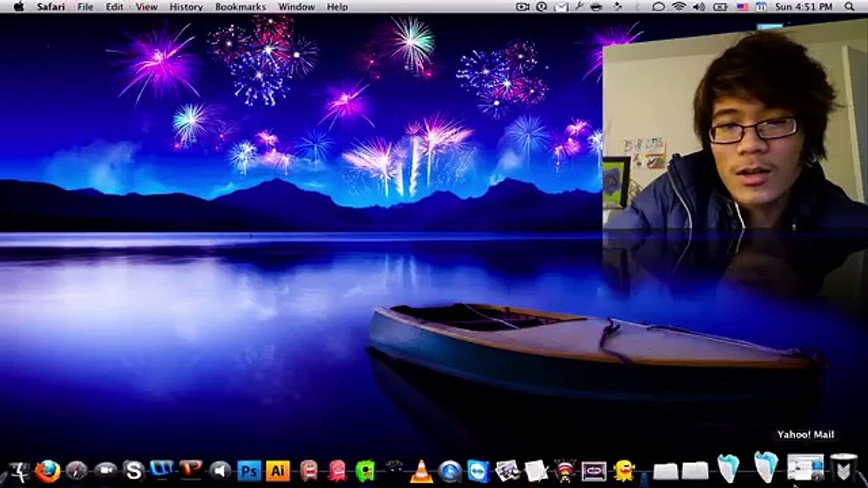
Task: Open the battery status menu
Action: click(720, 7)
